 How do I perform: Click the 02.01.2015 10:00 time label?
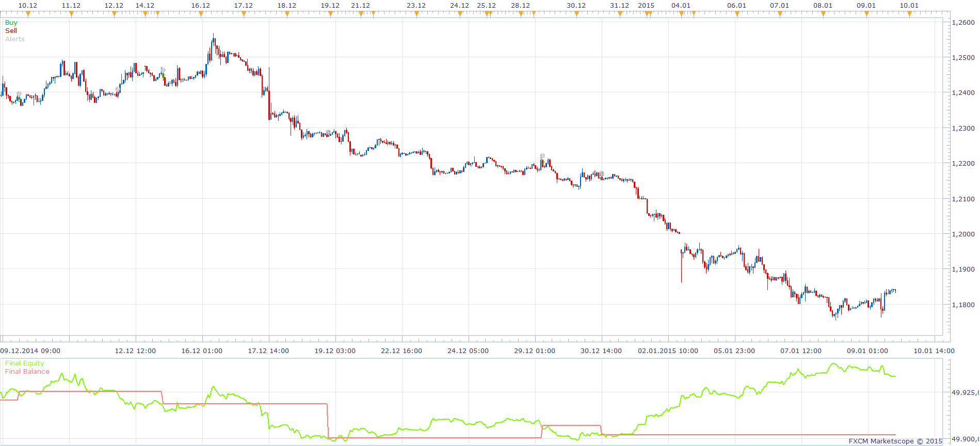(x=668, y=351)
